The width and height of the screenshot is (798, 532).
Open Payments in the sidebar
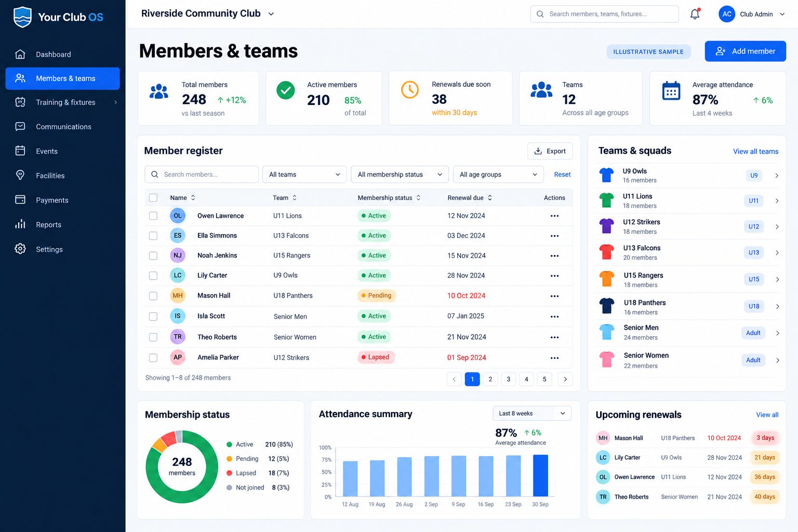pos(62,200)
